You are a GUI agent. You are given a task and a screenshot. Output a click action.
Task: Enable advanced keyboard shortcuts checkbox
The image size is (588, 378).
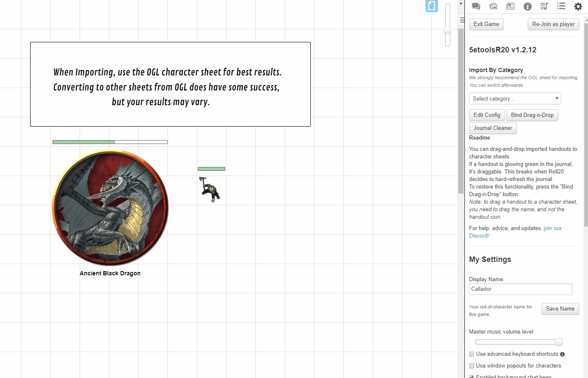tap(472, 354)
